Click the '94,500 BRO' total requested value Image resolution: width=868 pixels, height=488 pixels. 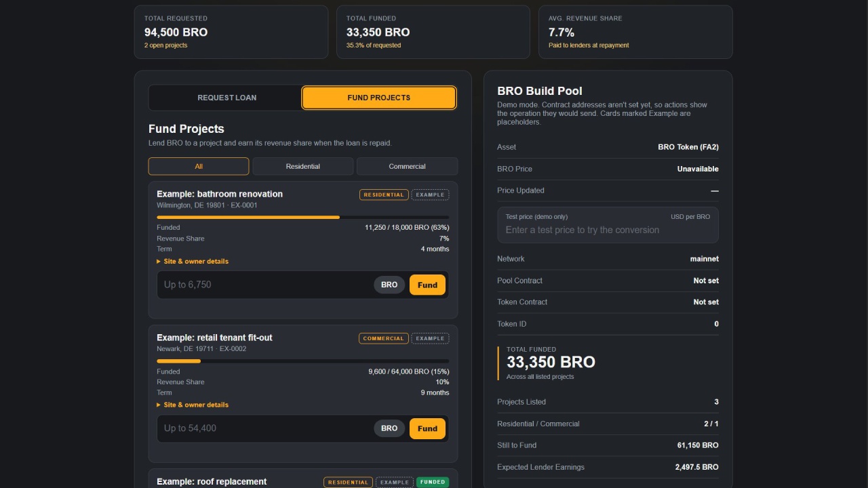(x=176, y=32)
